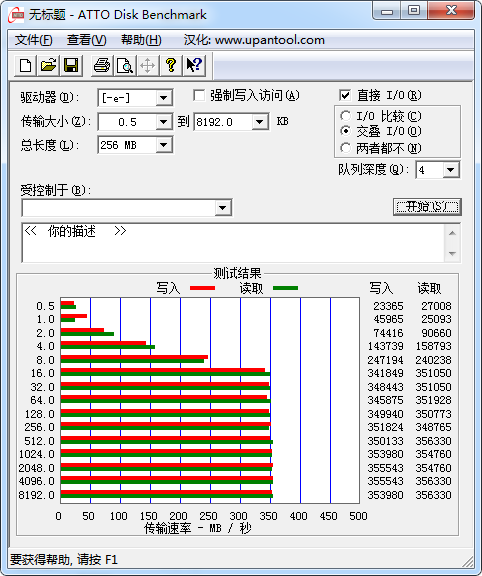482x576 pixels.
Task: Select 交叠 I/O radio button
Action: click(x=345, y=131)
